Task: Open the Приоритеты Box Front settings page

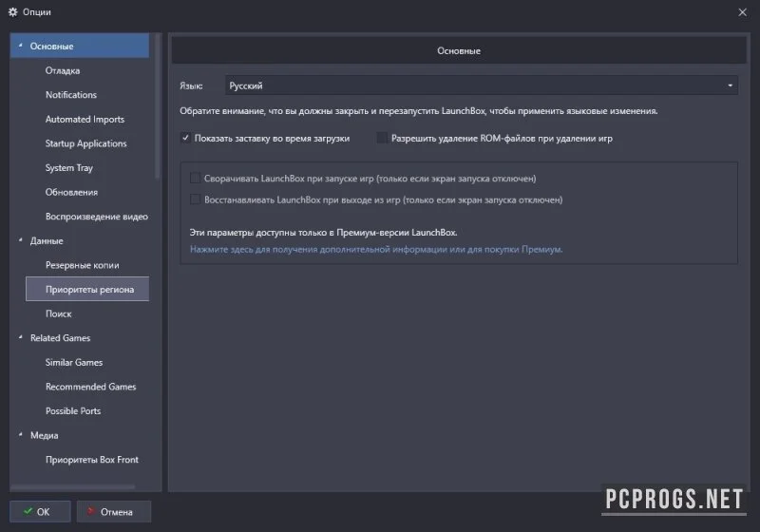Action: click(92, 460)
